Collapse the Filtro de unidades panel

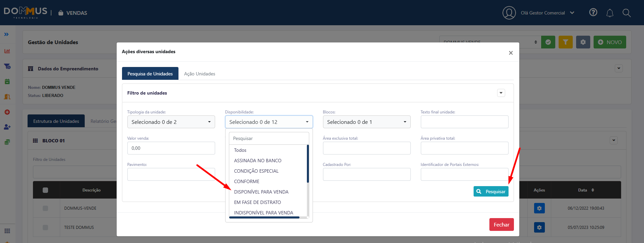501,93
